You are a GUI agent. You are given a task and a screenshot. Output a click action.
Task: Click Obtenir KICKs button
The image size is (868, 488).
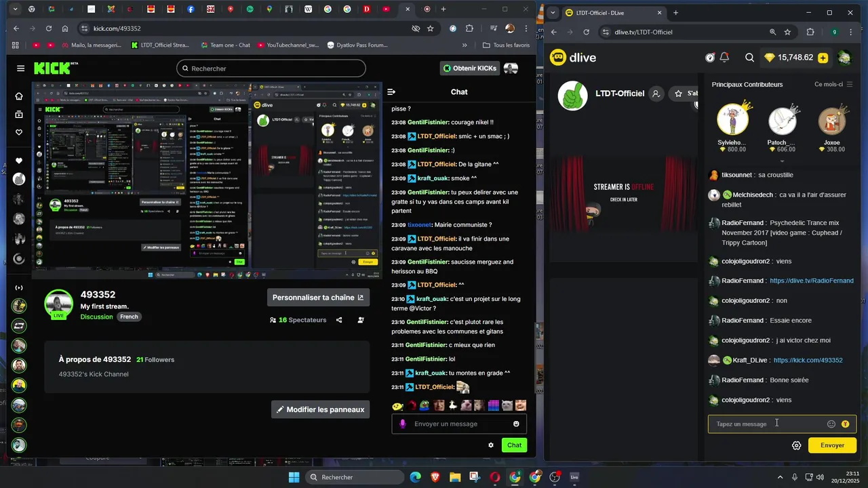470,68
